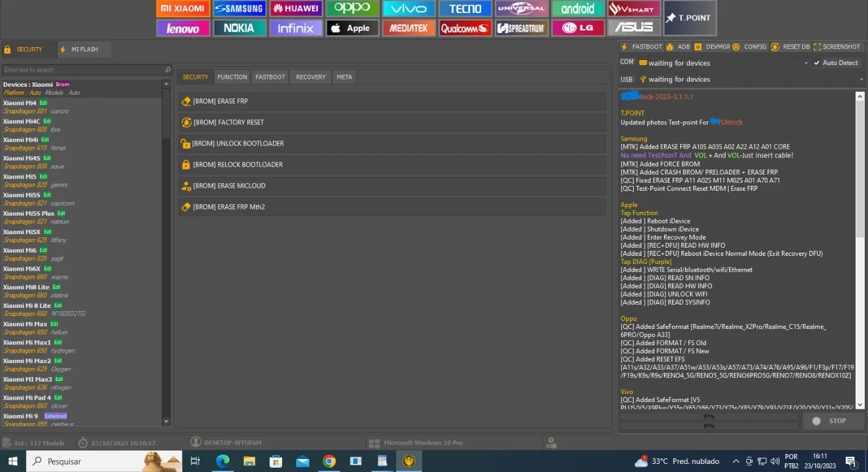Open the Samsung brand module

pyautogui.click(x=239, y=9)
